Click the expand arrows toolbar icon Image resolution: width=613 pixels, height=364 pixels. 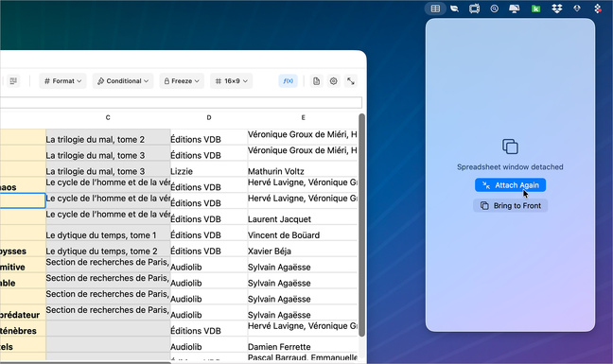click(x=351, y=81)
